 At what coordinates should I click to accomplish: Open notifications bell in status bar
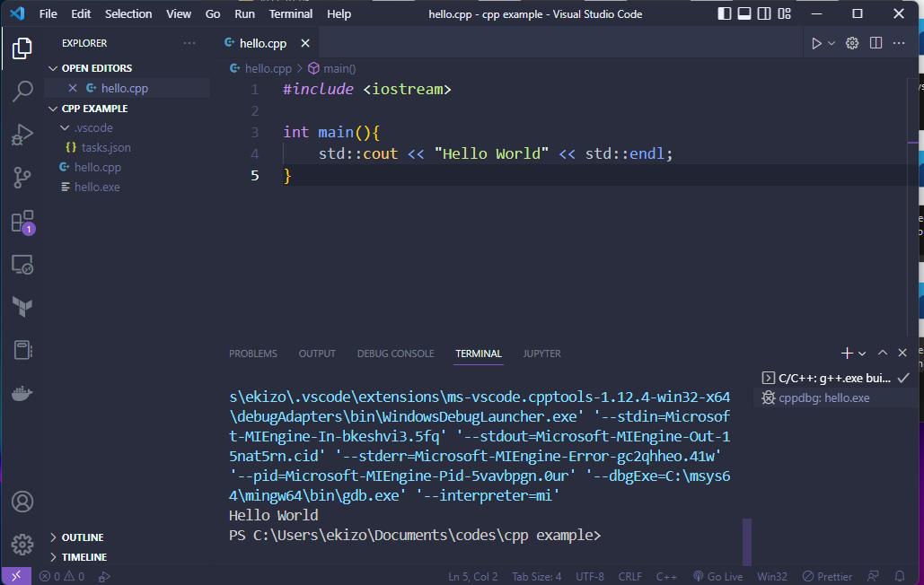click(x=899, y=576)
